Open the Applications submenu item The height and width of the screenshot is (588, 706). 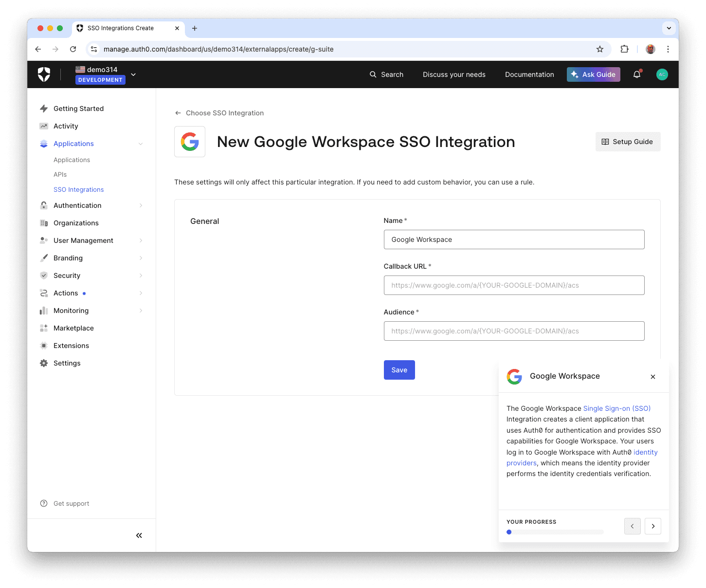[72, 160]
